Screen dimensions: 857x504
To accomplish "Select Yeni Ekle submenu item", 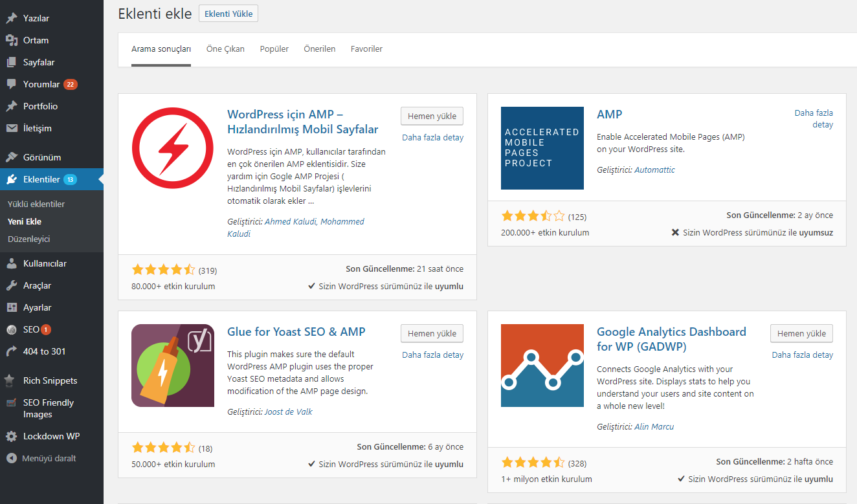I will click(25, 221).
